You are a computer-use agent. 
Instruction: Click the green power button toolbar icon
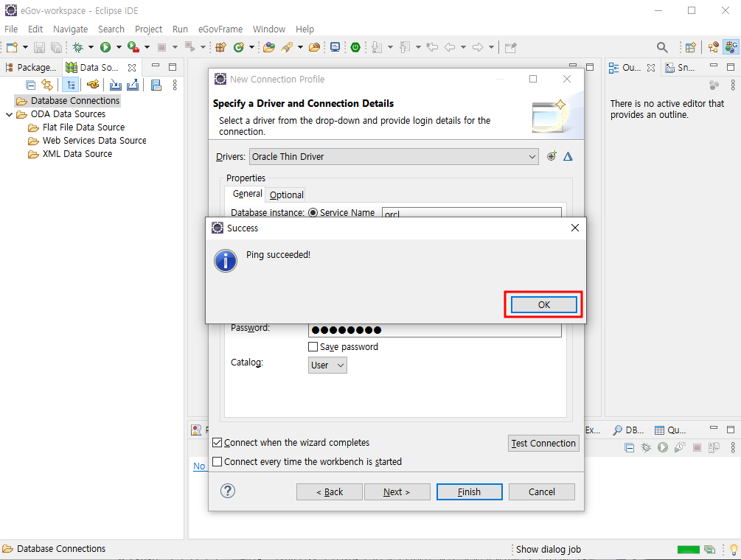pyautogui.click(x=355, y=47)
